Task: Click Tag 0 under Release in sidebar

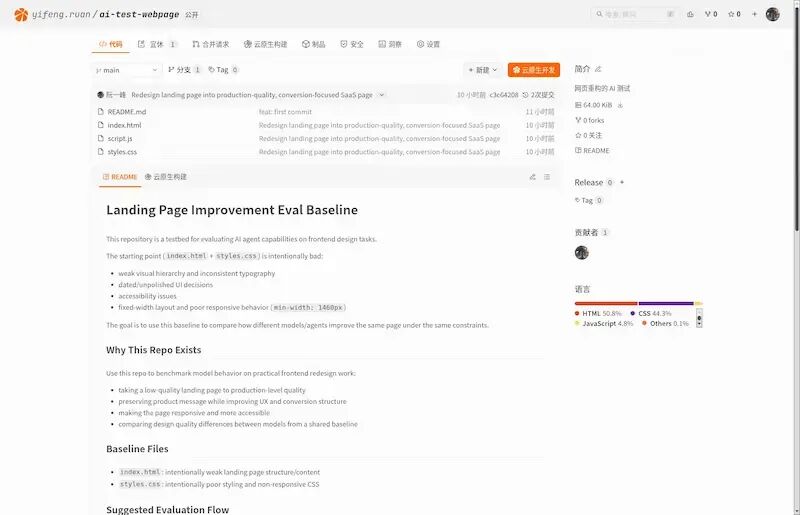Action: [589, 200]
